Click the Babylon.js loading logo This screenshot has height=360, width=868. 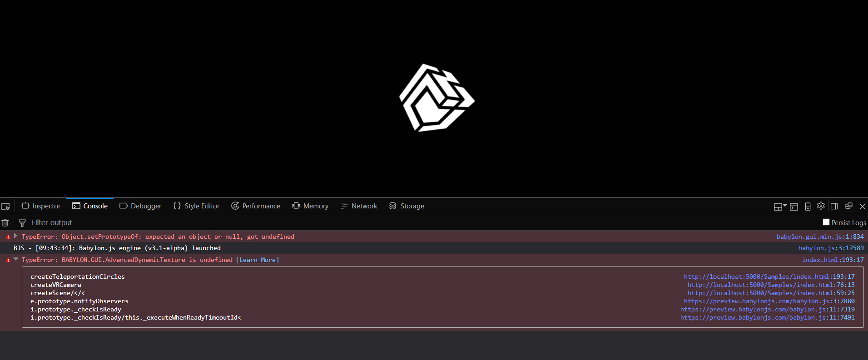(x=436, y=98)
